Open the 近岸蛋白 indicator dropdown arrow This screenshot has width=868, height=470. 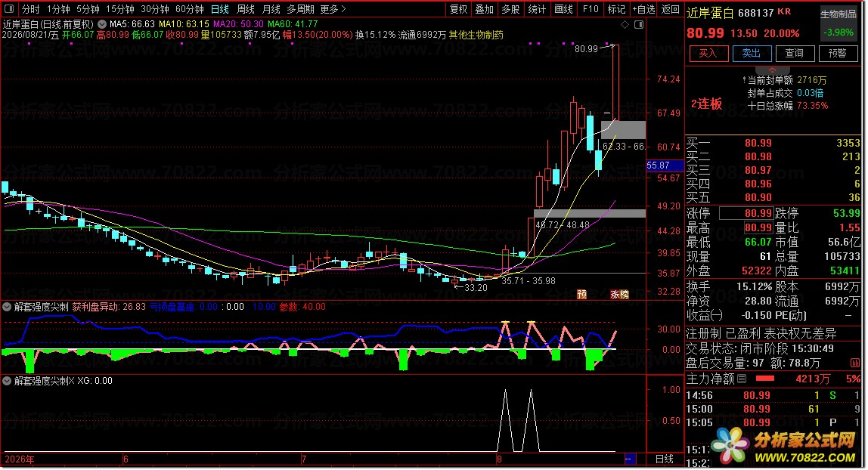pos(102,24)
